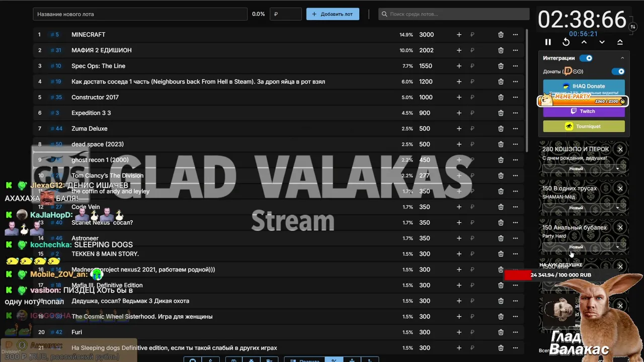Open more options for dead space (2023)
The width and height of the screenshot is (644, 362).
(515, 144)
